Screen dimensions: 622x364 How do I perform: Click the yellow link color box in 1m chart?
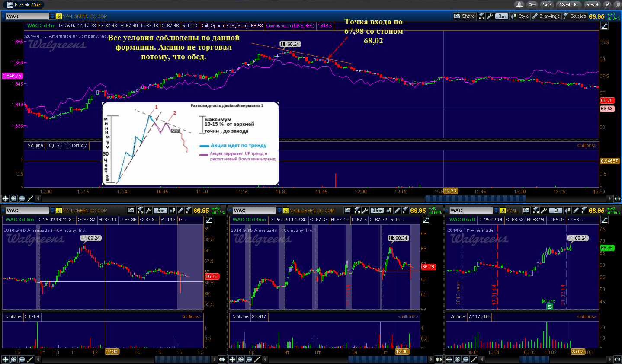[x=59, y=16]
